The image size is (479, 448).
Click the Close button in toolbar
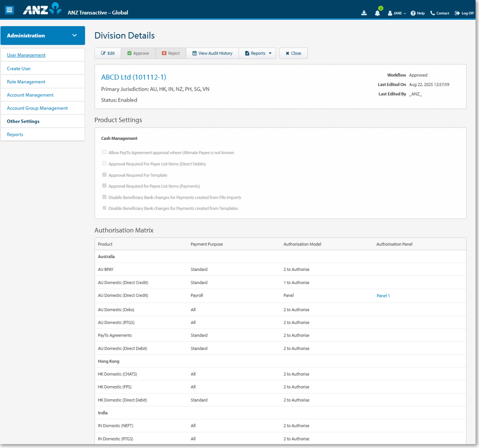(293, 53)
